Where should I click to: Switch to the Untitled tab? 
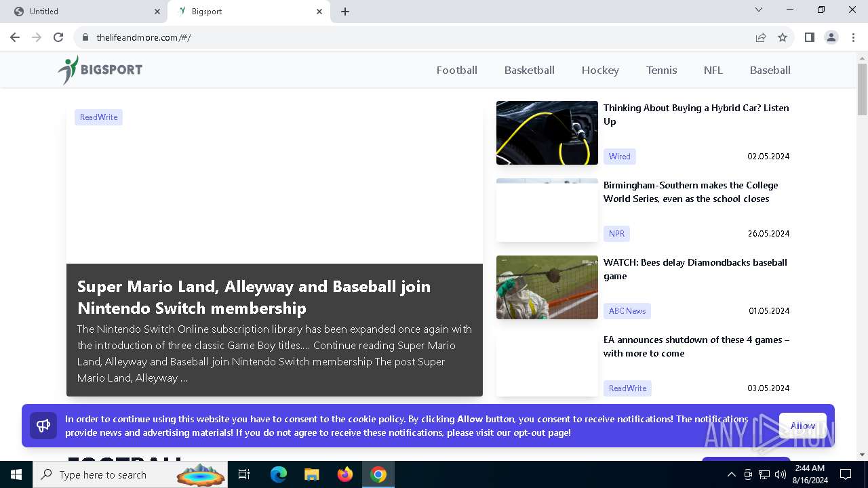(x=84, y=12)
